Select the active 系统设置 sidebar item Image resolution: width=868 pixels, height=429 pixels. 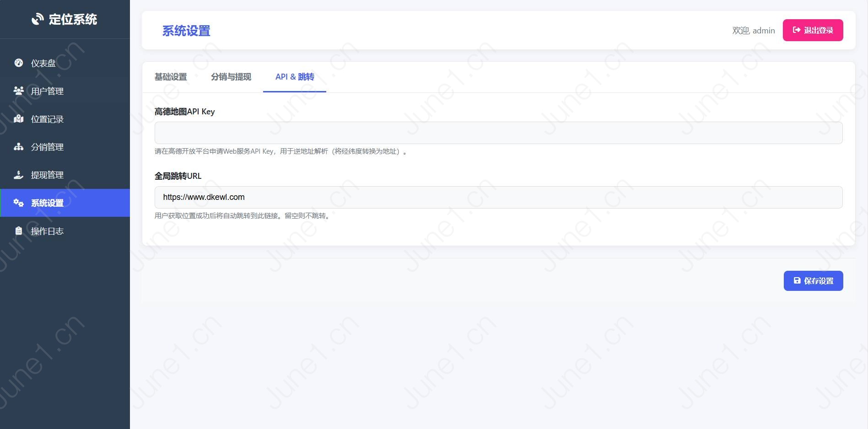(x=65, y=203)
